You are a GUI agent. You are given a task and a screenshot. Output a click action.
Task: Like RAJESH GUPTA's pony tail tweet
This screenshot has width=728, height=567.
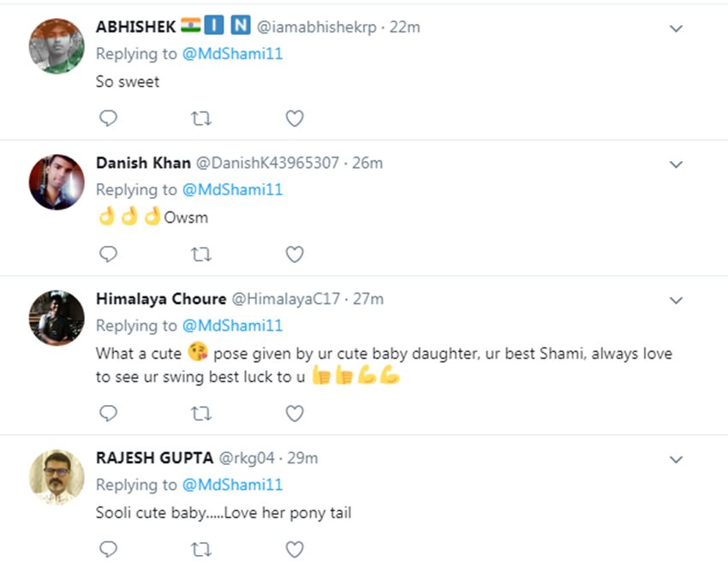point(295,548)
